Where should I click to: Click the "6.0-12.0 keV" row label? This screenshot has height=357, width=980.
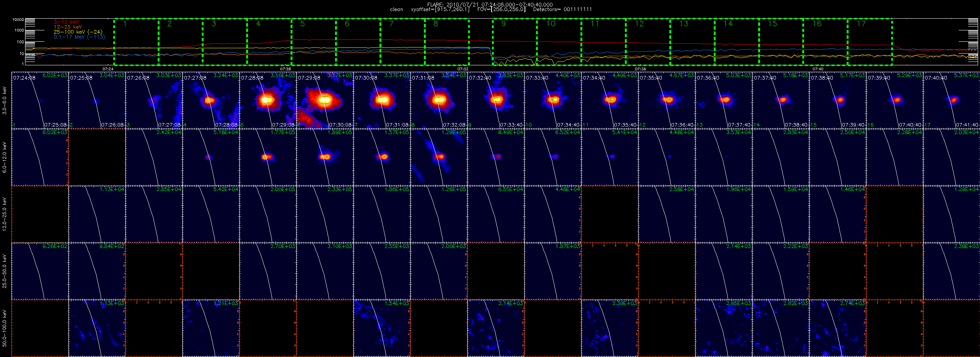point(5,157)
